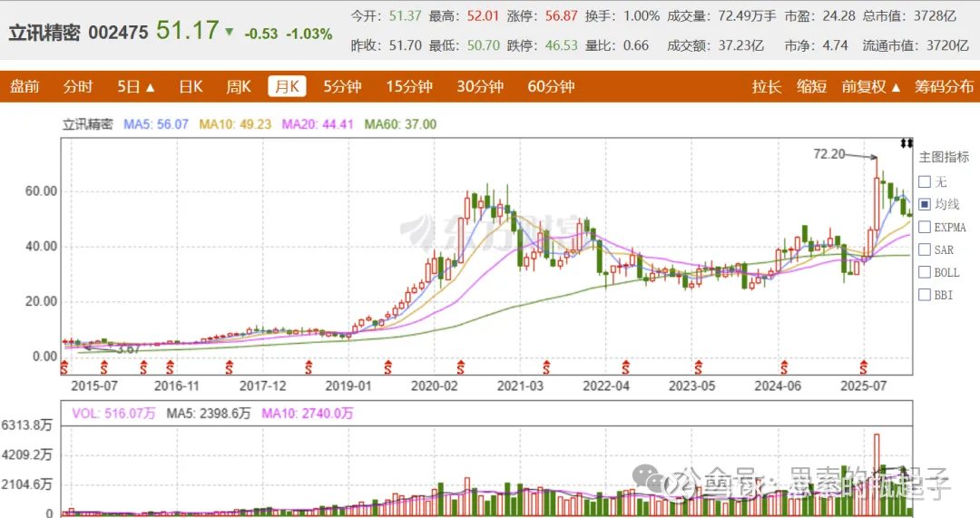Open the 分时 intraday chart tab

tap(78, 87)
